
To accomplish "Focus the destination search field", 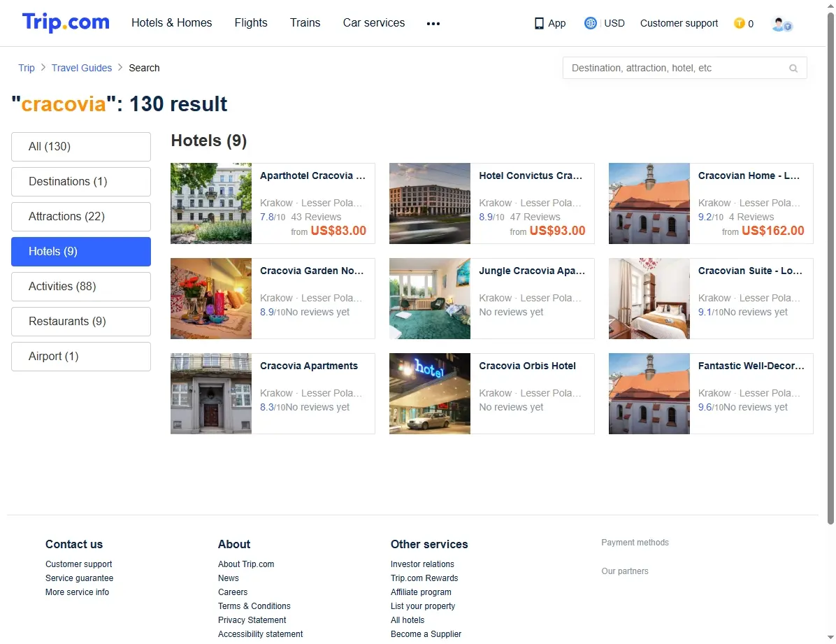I will (x=684, y=69).
